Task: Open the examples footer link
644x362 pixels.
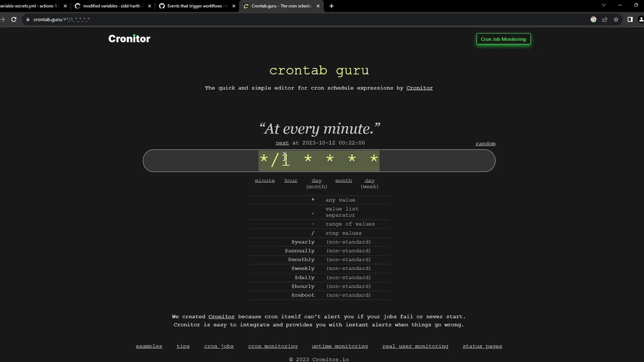Action: point(149,346)
